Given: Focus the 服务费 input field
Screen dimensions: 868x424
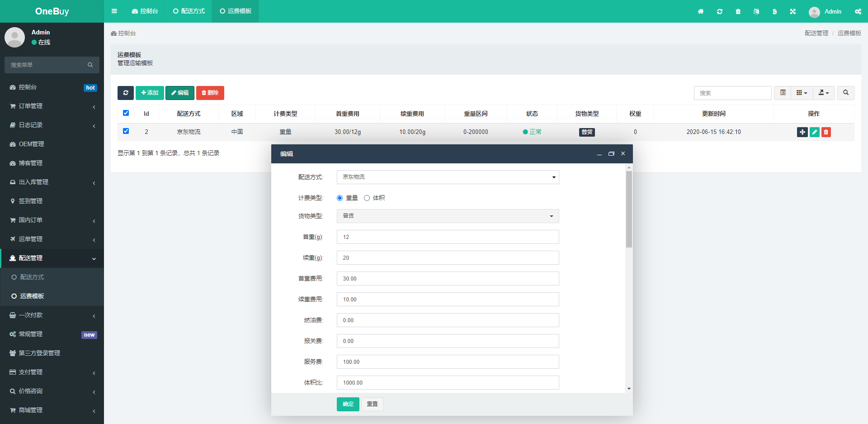Looking at the screenshot, I should pos(448,362).
